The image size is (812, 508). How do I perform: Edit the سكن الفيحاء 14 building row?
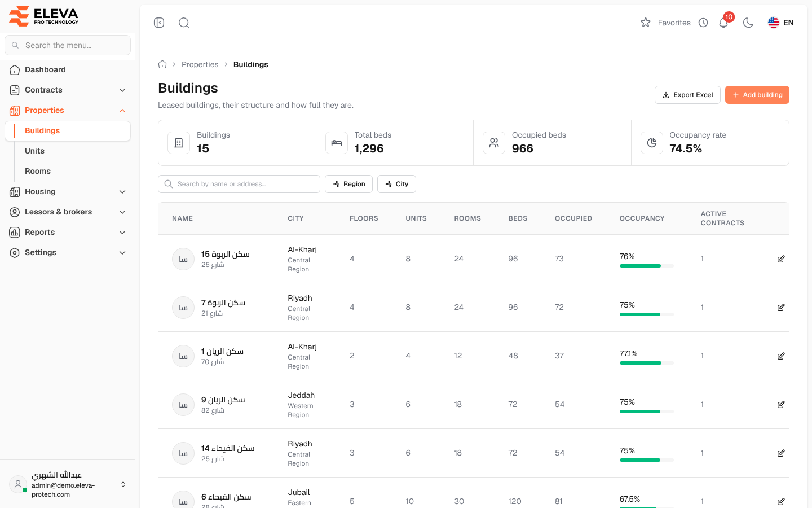[781, 453]
